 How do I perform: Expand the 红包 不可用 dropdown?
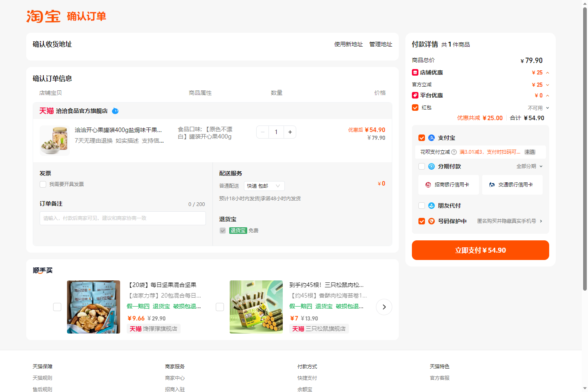[539, 108]
